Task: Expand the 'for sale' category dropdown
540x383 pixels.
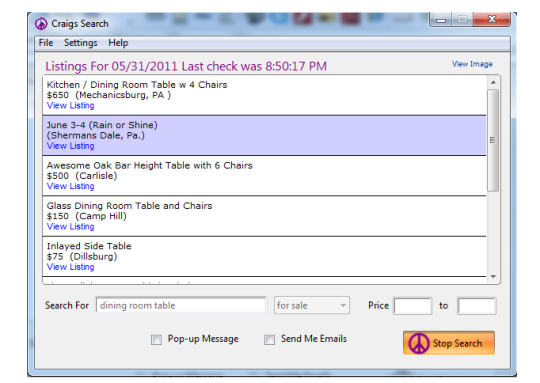Action: tap(312, 305)
